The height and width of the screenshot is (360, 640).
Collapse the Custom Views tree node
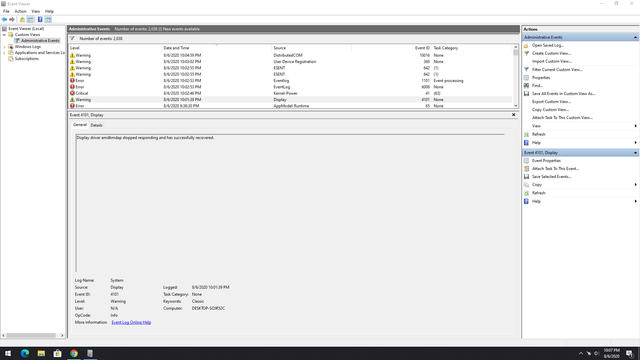coord(4,35)
